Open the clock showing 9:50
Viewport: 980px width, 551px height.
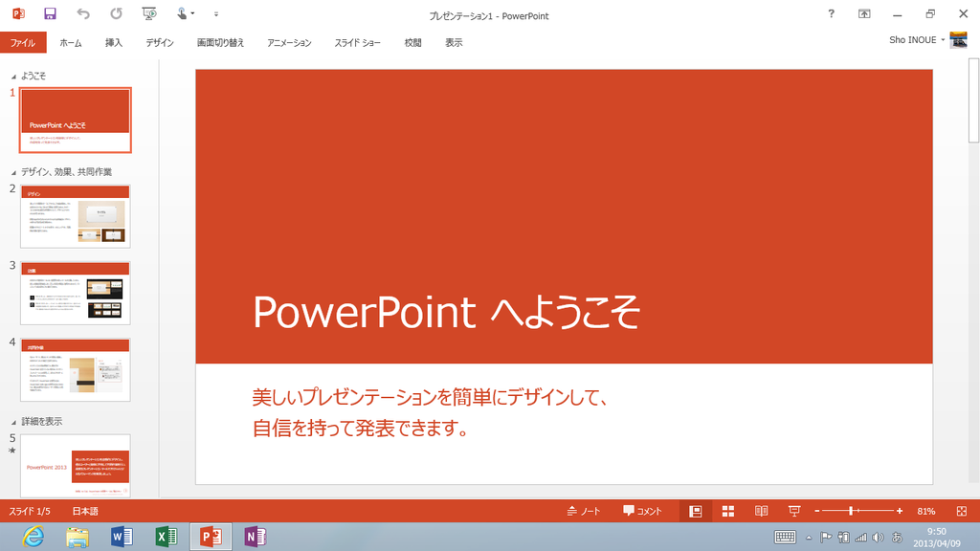pyautogui.click(x=936, y=538)
